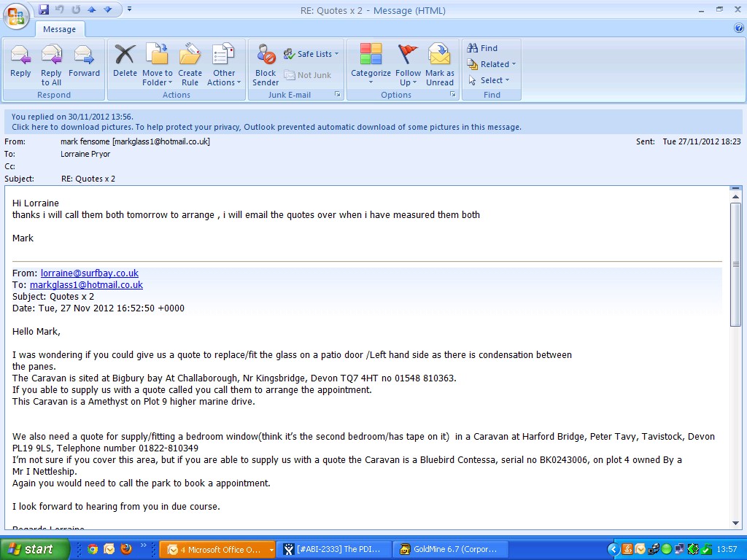This screenshot has height=560, width=747.
Task: Open the Move to Folder icon
Action: pyautogui.click(x=158, y=65)
